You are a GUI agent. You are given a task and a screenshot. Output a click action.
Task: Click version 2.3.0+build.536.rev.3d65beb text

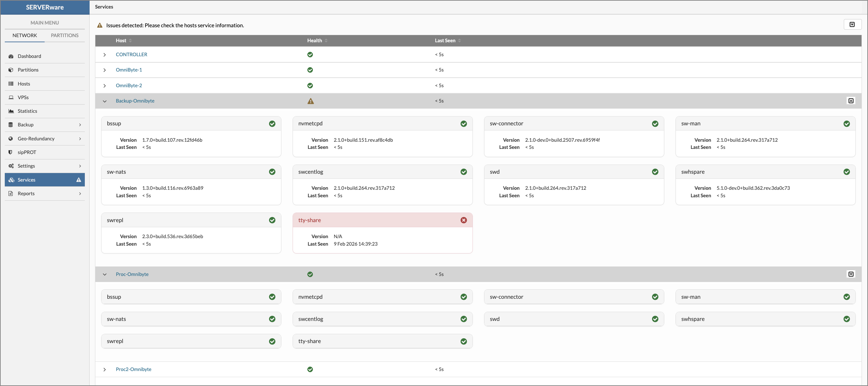[172, 236]
